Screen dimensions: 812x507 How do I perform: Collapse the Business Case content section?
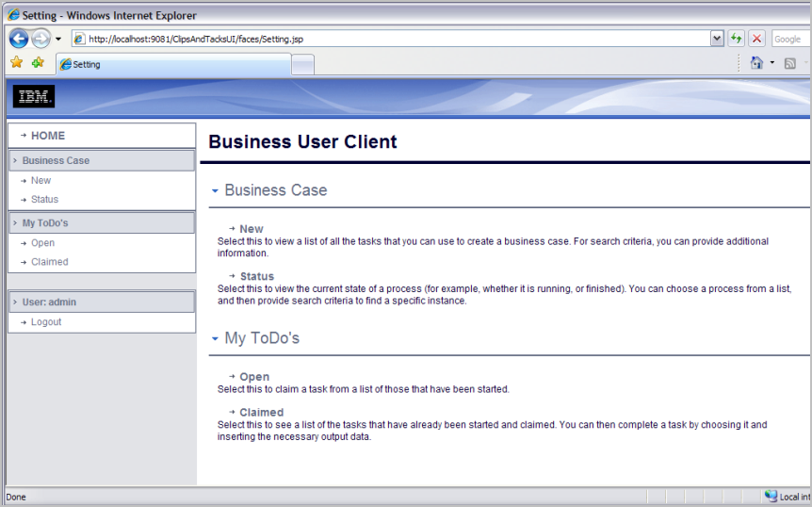pos(215,191)
